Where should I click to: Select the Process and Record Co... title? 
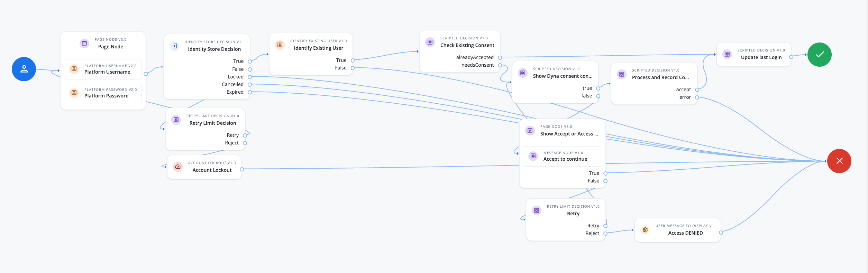click(660, 77)
